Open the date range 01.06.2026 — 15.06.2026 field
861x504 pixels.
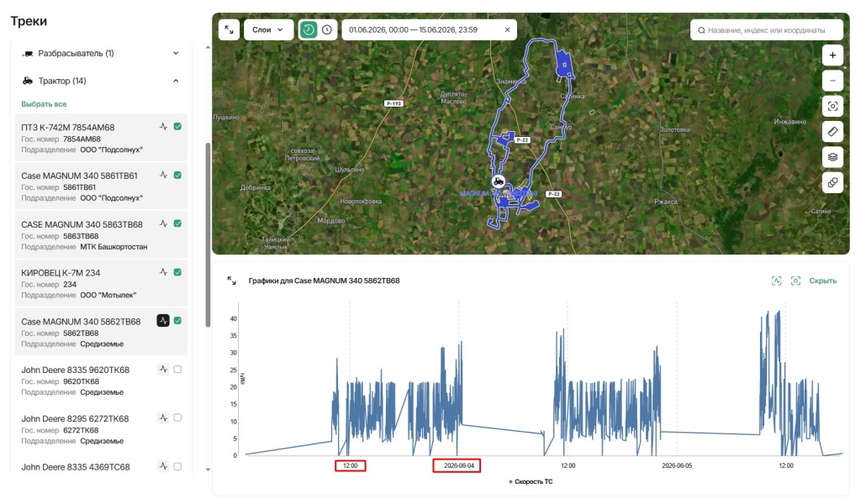[430, 29]
